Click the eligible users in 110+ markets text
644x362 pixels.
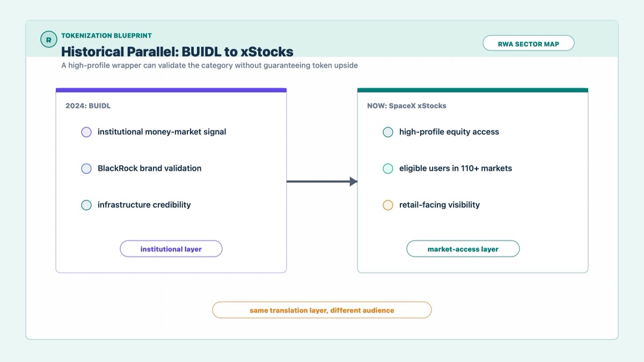pos(456,168)
